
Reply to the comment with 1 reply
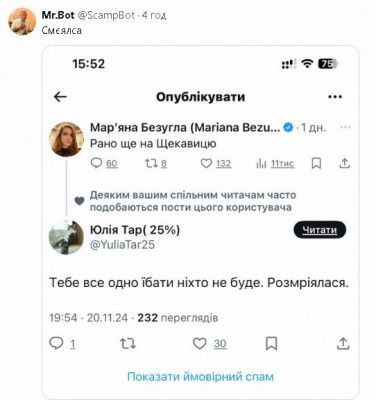pyautogui.click(x=62, y=343)
